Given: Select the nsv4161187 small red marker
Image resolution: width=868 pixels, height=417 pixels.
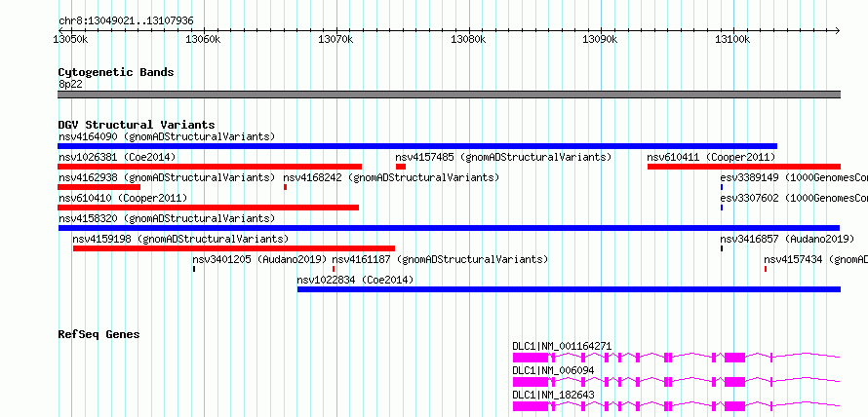Looking at the screenshot, I should [x=334, y=269].
